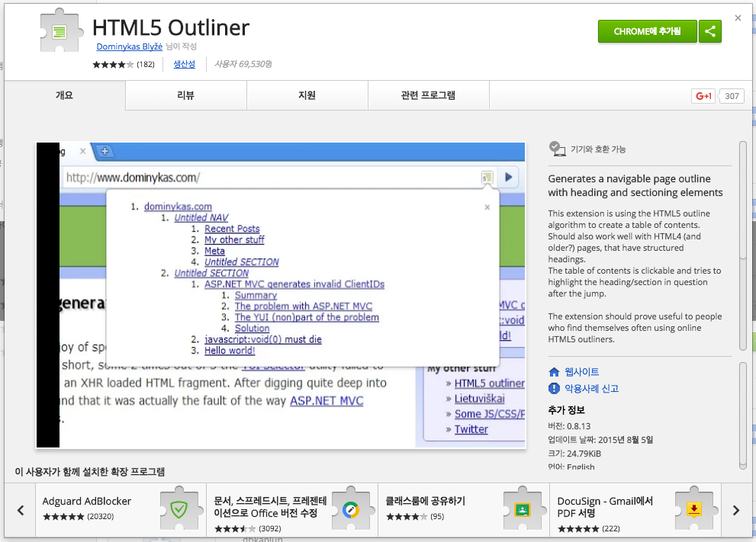Click the update date 2015년 8월 5일
Image resolution: width=756 pixels, height=542 pixels.
(x=626, y=440)
